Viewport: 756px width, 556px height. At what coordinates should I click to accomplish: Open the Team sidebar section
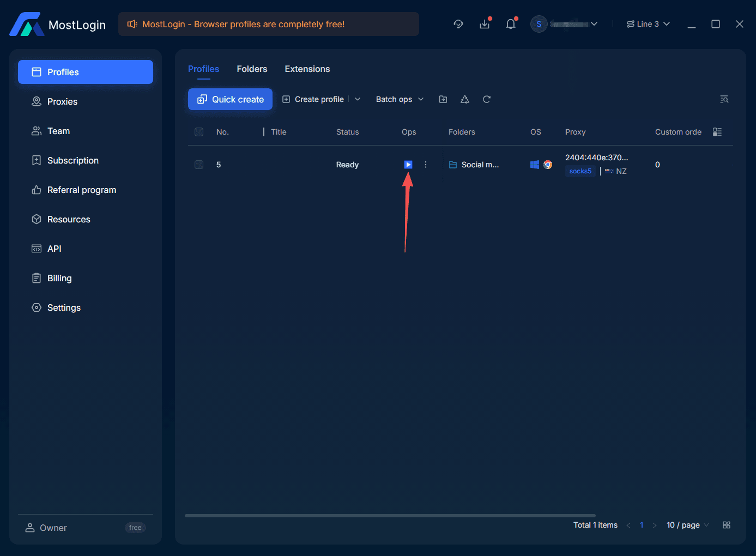coord(86,131)
